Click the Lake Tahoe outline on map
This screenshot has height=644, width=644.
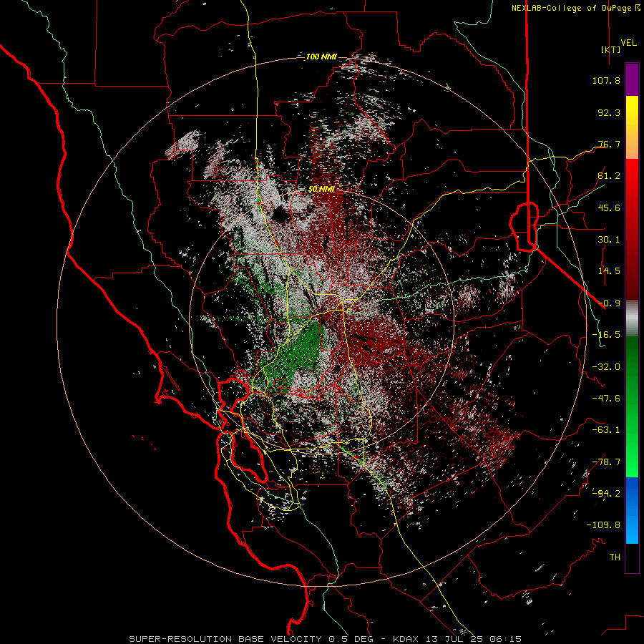point(524,226)
